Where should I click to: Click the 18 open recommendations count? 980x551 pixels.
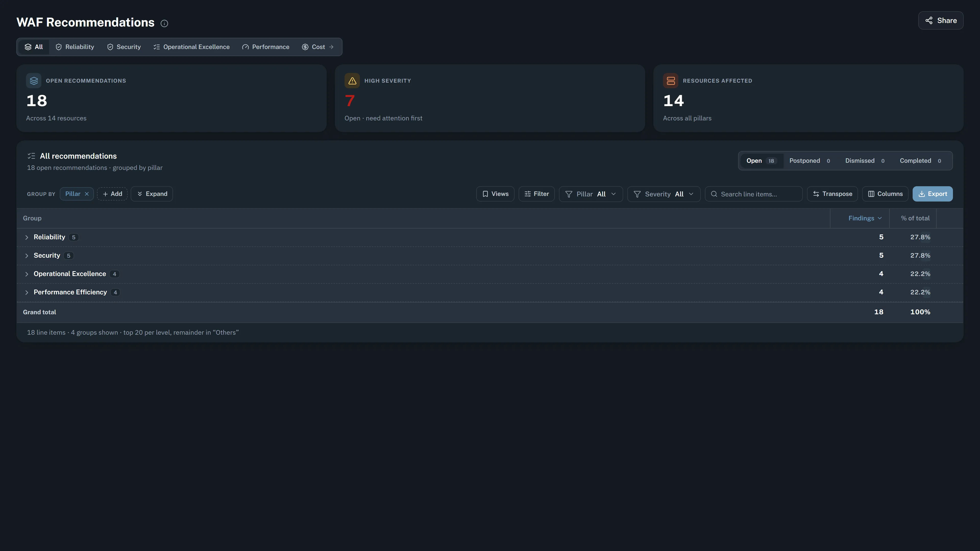(x=36, y=101)
